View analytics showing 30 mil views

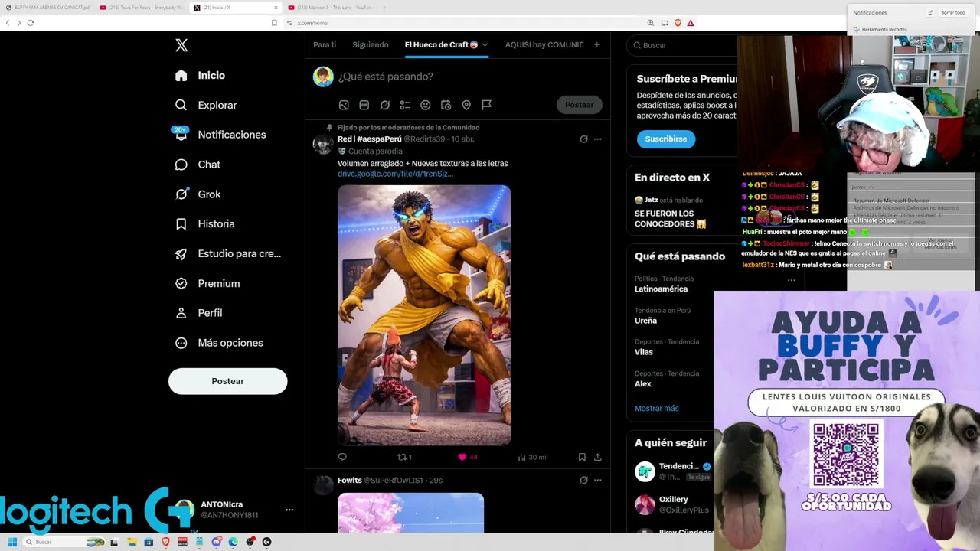pyautogui.click(x=532, y=457)
